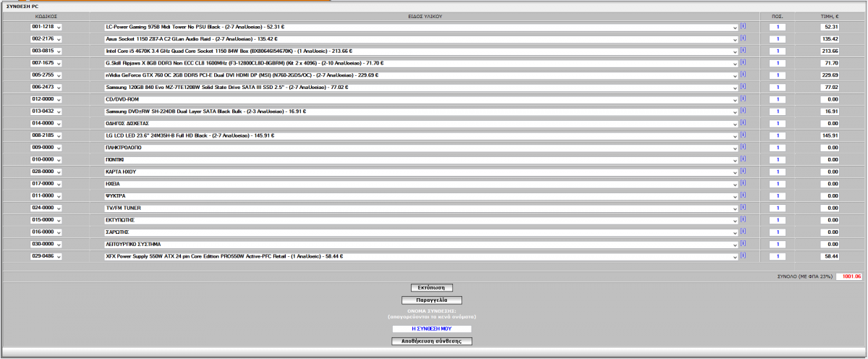Expand the LG LCD LED monitor dropdown
Screen dimensions: 868x359
[420, 135]
